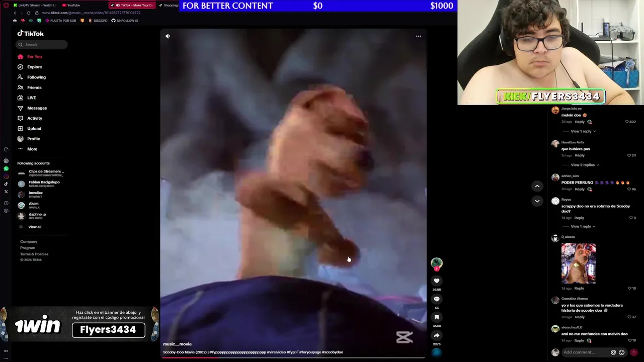This screenshot has width=644, height=362.
Task: Mention a user with the @ icon
Action: [x=613, y=352]
